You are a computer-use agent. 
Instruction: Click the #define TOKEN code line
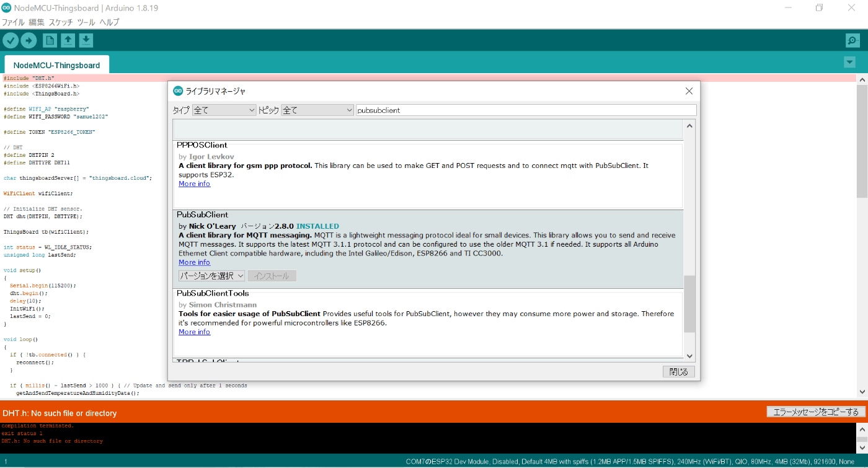pos(50,132)
